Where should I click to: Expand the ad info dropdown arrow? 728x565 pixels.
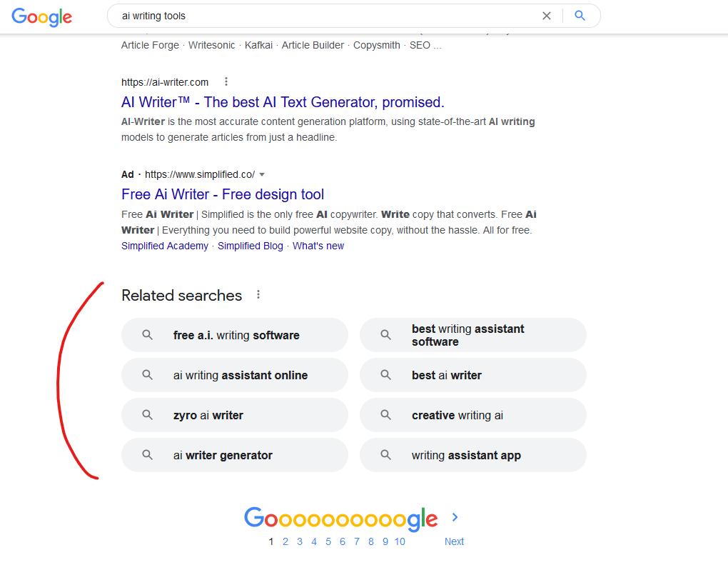click(262, 174)
